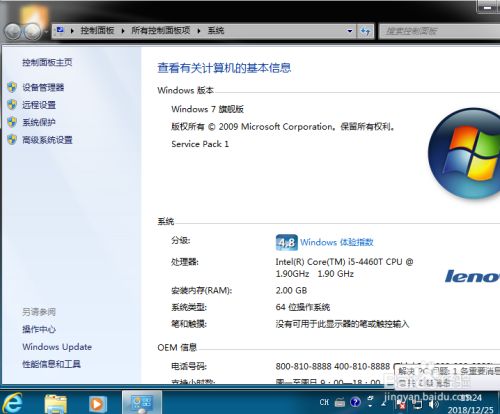Select 系统 in the breadcrumb path

coord(216,31)
